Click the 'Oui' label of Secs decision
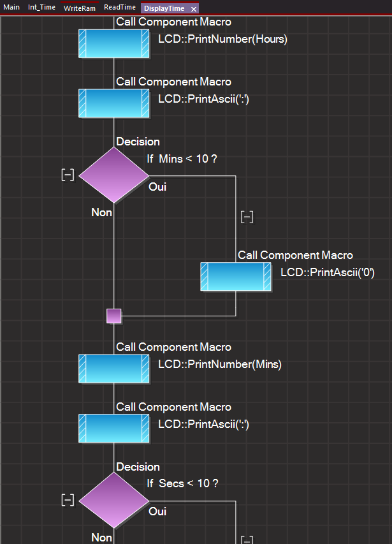392x544 pixels. pos(157,511)
